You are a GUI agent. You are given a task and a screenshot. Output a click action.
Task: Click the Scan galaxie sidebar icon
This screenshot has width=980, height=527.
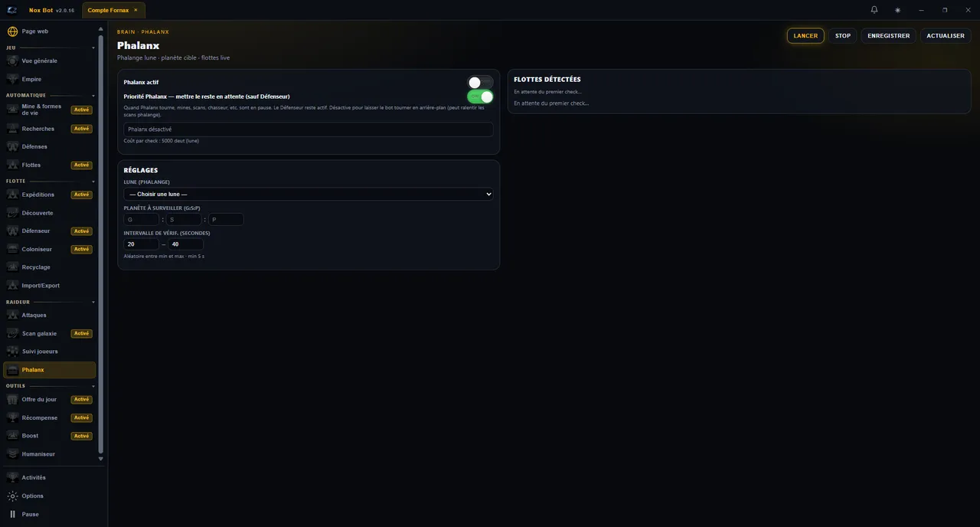[x=12, y=333]
